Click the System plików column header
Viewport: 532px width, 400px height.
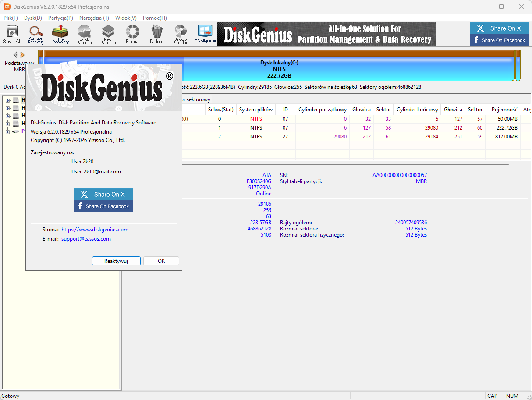pyautogui.click(x=256, y=110)
